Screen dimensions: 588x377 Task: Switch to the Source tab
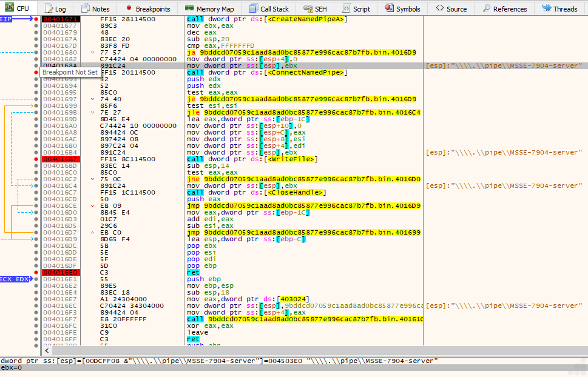(451, 8)
